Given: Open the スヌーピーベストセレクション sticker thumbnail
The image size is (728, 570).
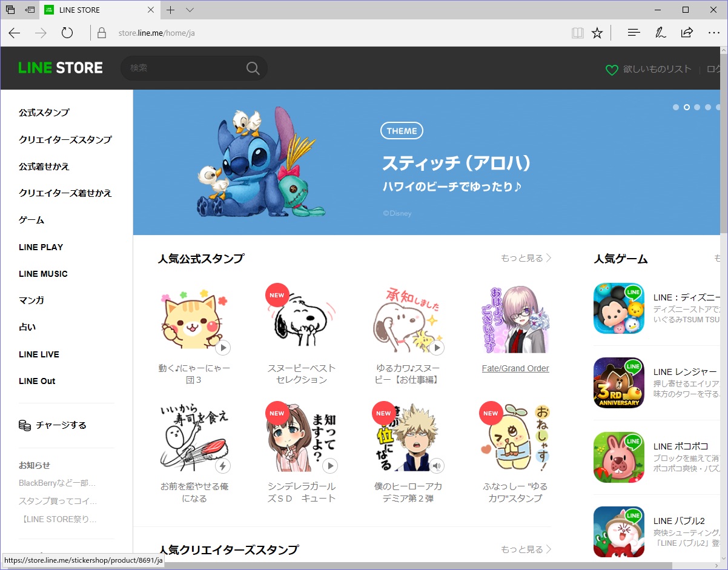Looking at the screenshot, I should pyautogui.click(x=301, y=320).
